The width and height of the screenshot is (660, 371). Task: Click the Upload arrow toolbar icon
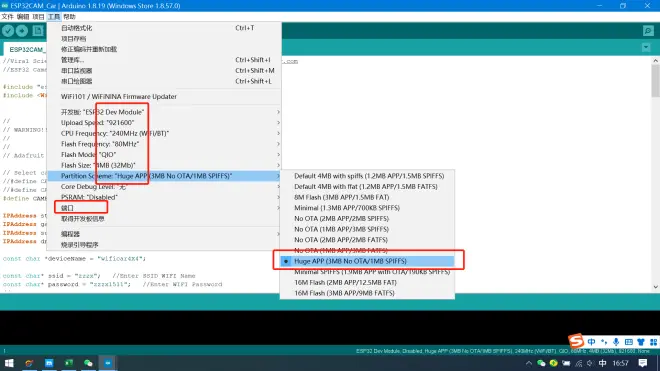[22, 31]
